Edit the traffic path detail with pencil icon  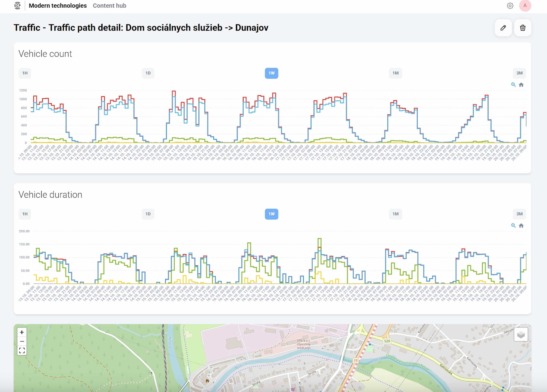tap(503, 28)
